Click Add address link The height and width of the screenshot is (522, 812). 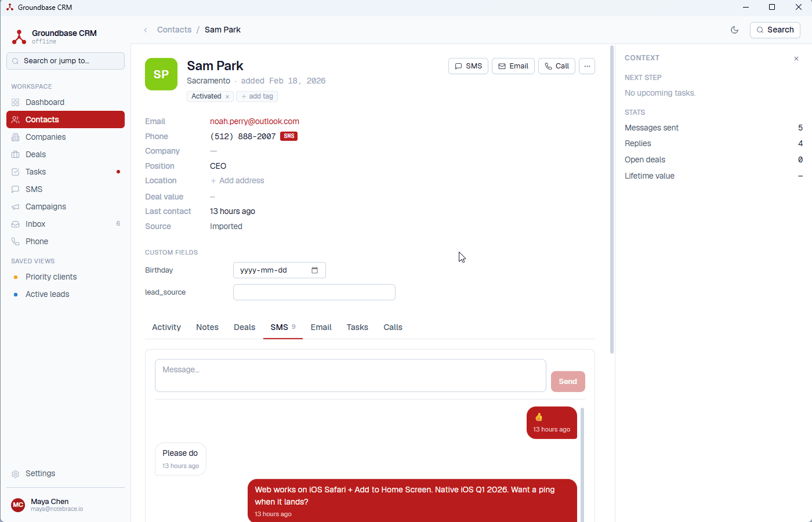coord(237,180)
